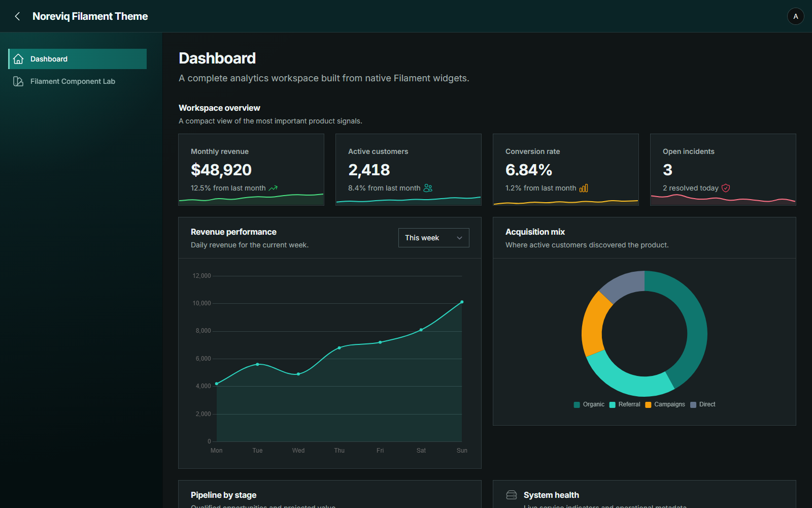Click the Sat data point on revenue chart
Screen dimensions: 812x508
(421, 330)
